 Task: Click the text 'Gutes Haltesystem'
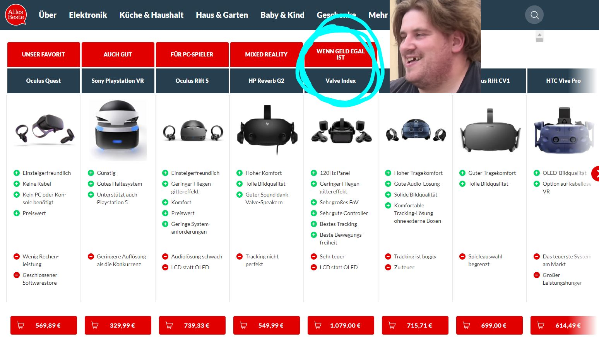click(120, 184)
